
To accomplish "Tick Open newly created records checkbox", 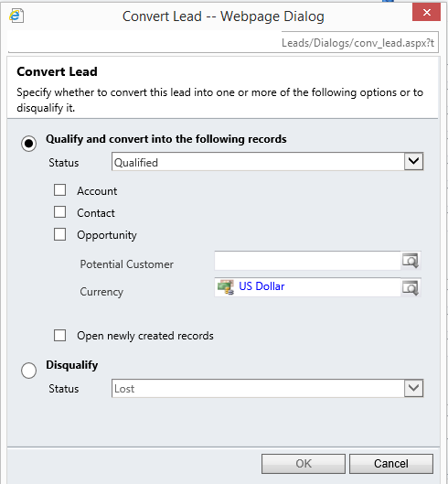I will pos(59,335).
